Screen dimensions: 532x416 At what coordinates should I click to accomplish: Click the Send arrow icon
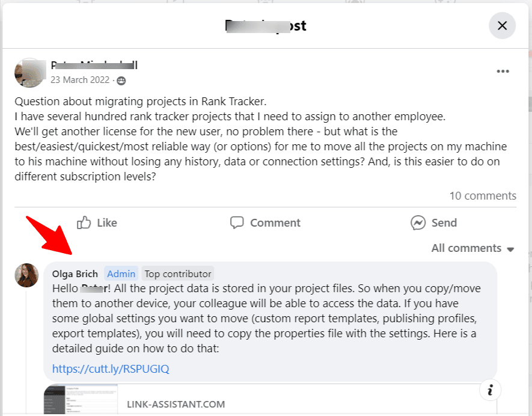tap(419, 222)
